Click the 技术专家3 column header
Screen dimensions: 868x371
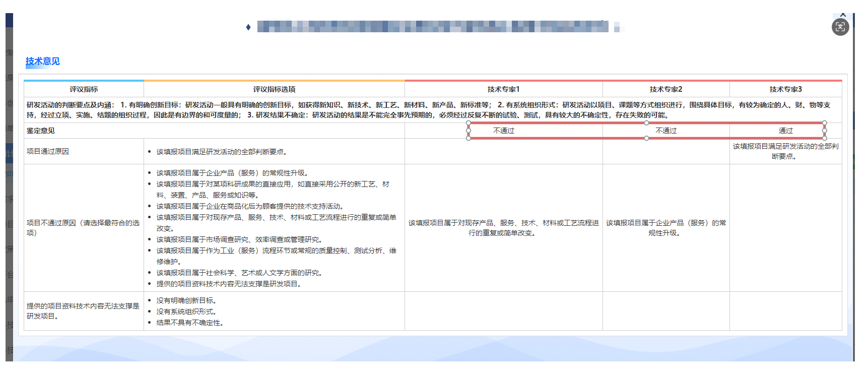pos(785,89)
